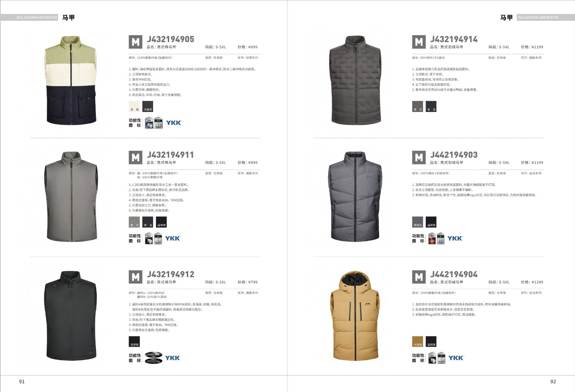Viewport: 575px width, 392px height.
Task: Open the hooded khaki down vest image
Action: (x=354, y=316)
